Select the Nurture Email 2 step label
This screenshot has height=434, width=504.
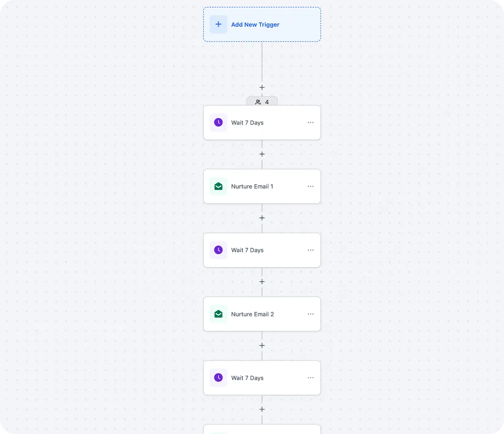coord(252,314)
